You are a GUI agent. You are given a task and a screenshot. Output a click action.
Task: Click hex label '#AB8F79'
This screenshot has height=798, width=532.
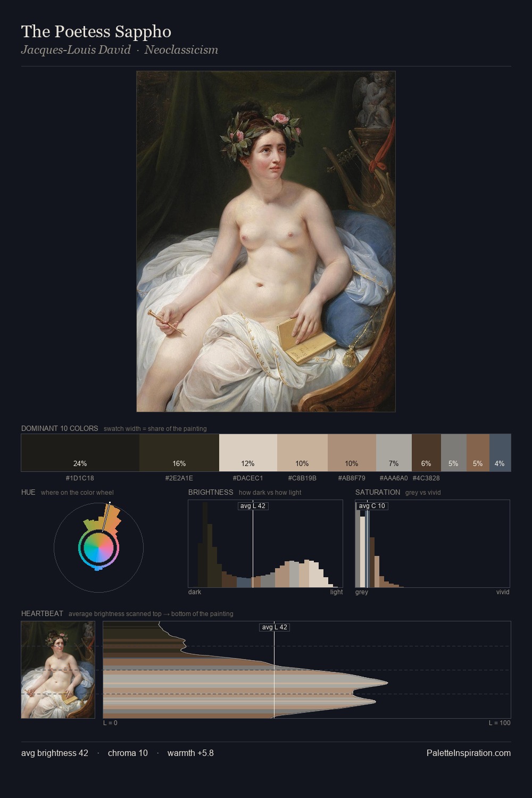tap(352, 478)
